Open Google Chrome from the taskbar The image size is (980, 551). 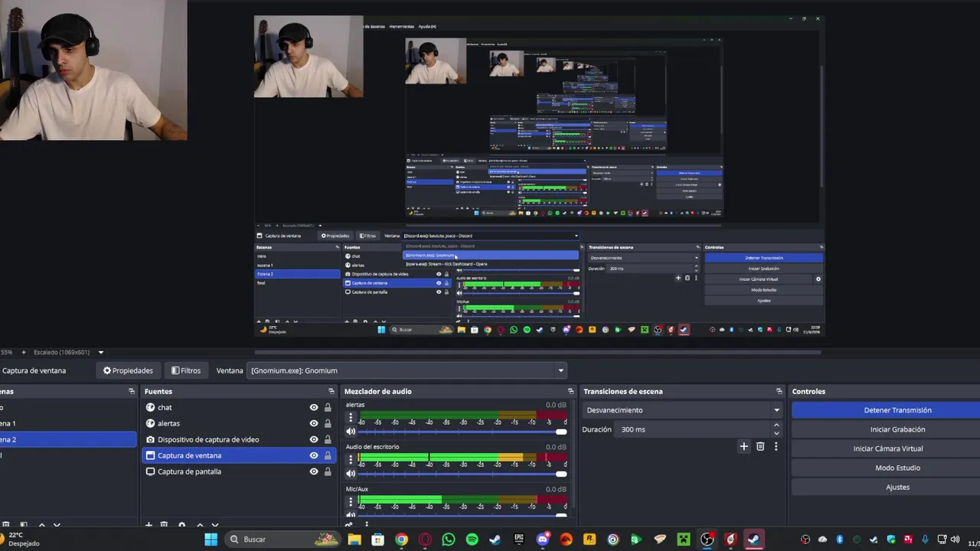(401, 540)
